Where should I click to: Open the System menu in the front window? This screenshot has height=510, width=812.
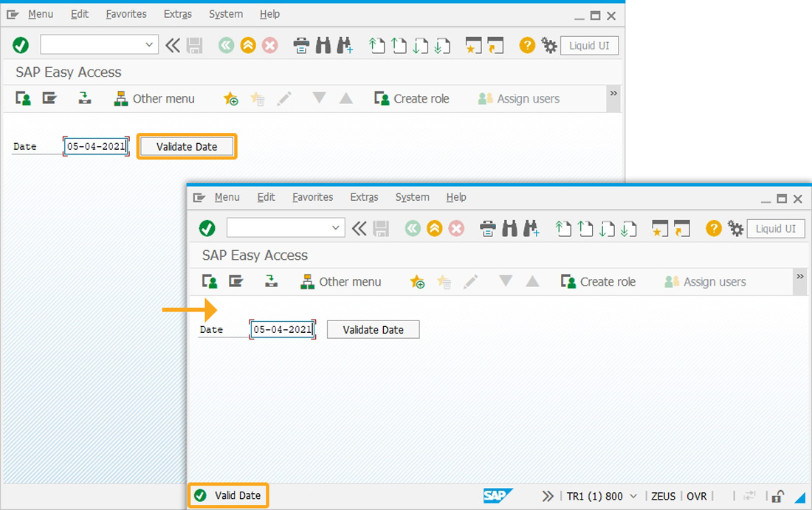tap(412, 197)
